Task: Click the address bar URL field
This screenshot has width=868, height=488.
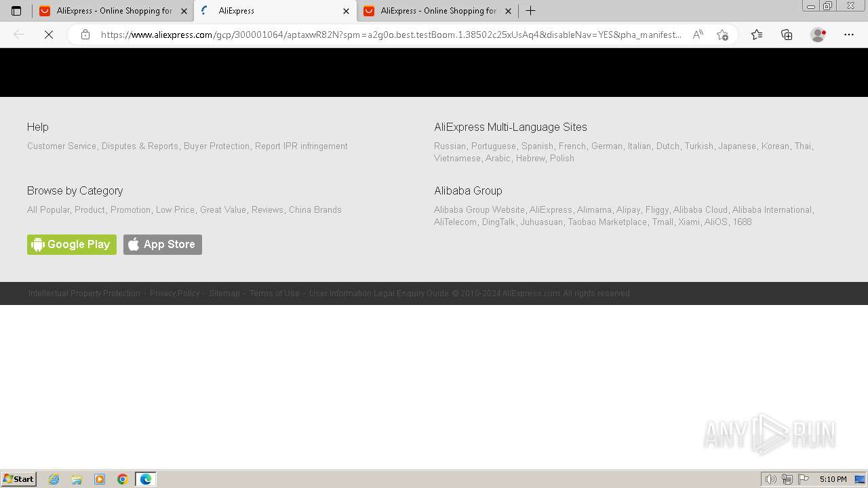Action: [x=391, y=35]
